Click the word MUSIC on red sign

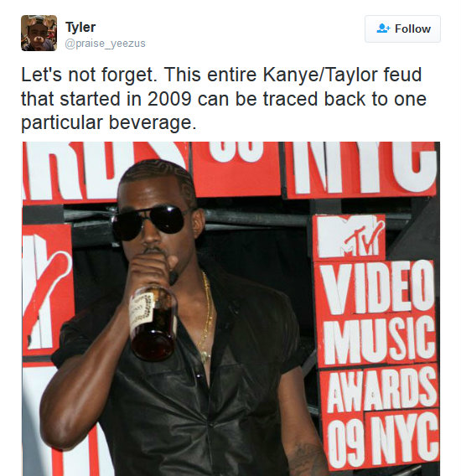[x=379, y=339]
